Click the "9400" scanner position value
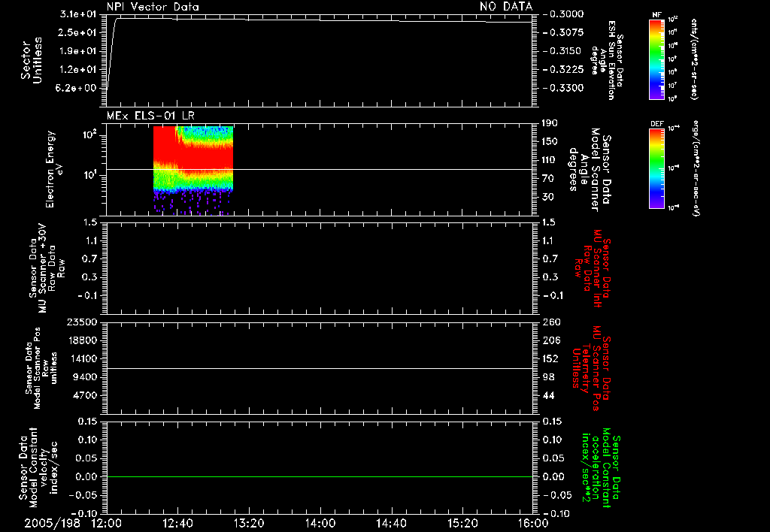 84,377
